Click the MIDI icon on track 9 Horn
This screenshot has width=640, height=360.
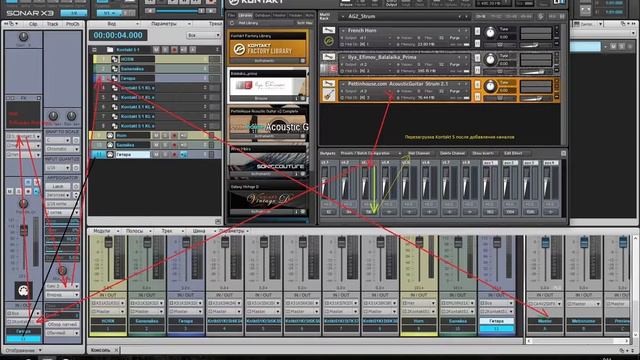110,135
